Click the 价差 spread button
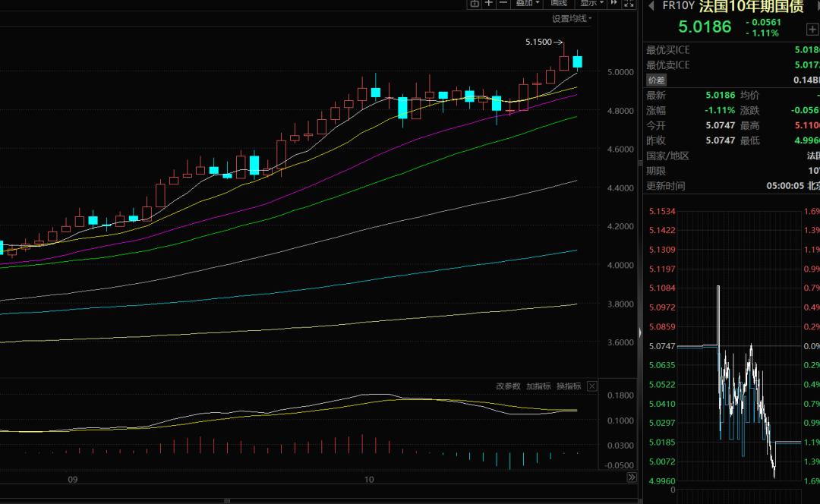 pos(656,80)
